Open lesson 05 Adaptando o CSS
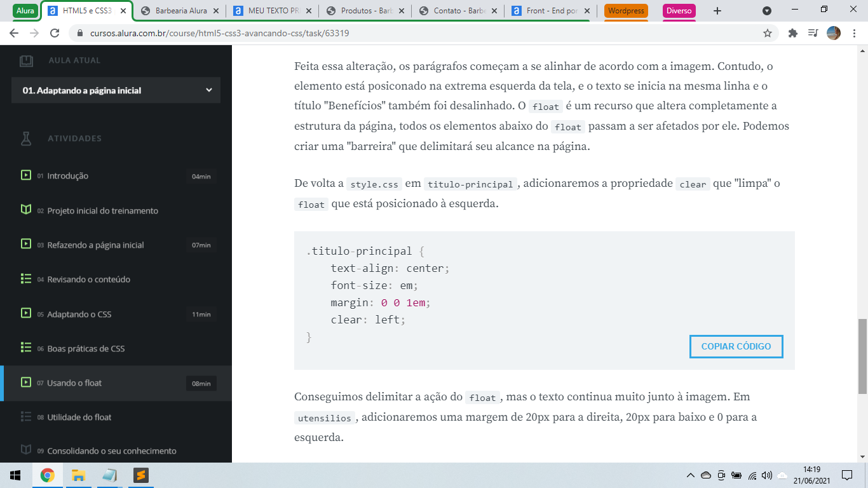Image resolution: width=868 pixels, height=488 pixels. 116,314
